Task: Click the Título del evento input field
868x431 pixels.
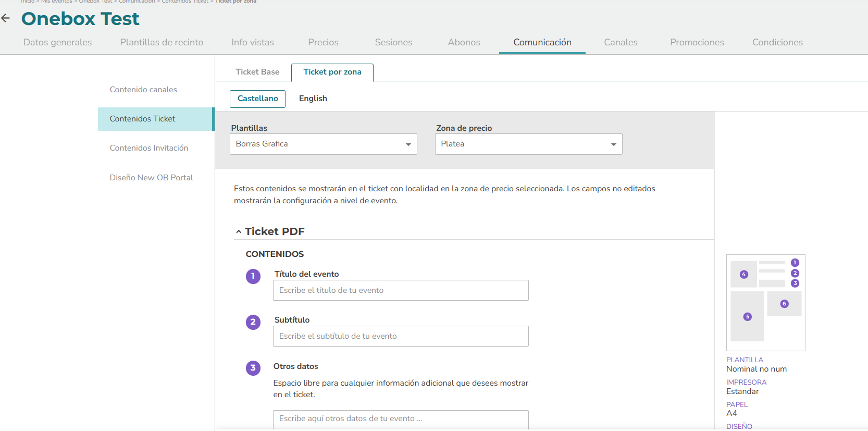Action: [x=401, y=290]
